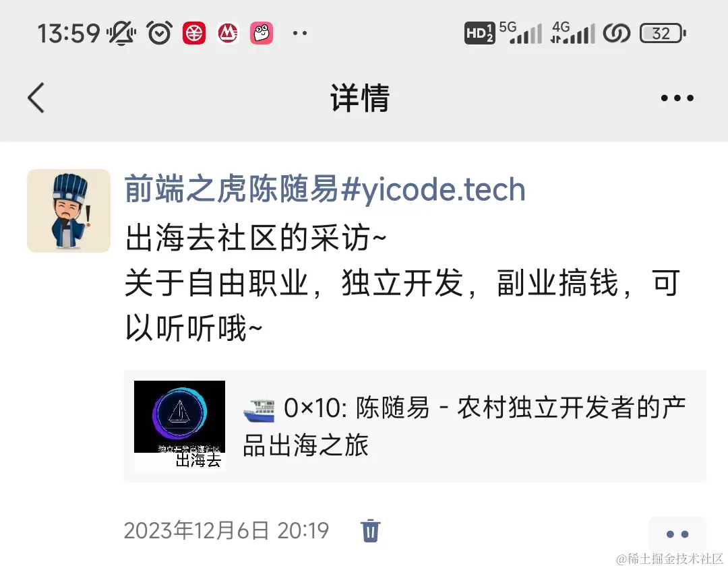Tap the muted bell status icon
The width and height of the screenshot is (728, 570).
click(121, 33)
